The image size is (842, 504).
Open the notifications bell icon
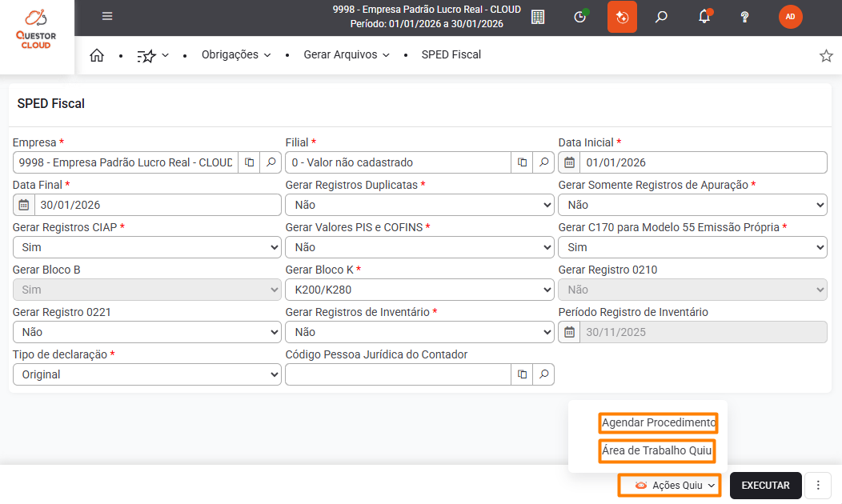tap(704, 17)
